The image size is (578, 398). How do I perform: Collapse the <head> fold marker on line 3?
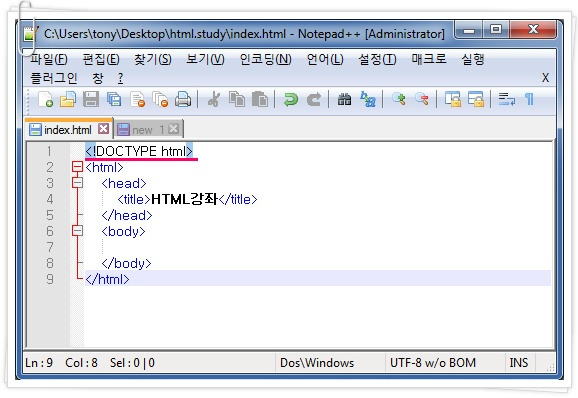[x=77, y=183]
